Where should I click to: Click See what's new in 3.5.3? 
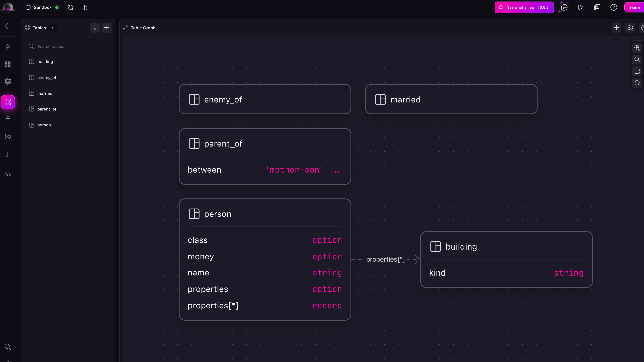pyautogui.click(x=524, y=7)
